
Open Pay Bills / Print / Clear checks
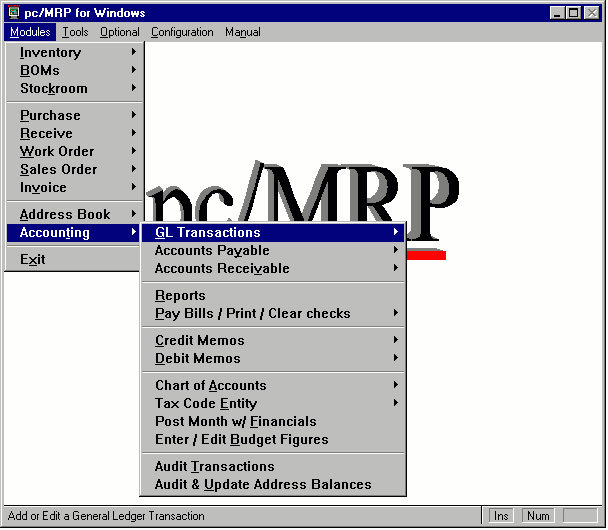(x=273, y=313)
